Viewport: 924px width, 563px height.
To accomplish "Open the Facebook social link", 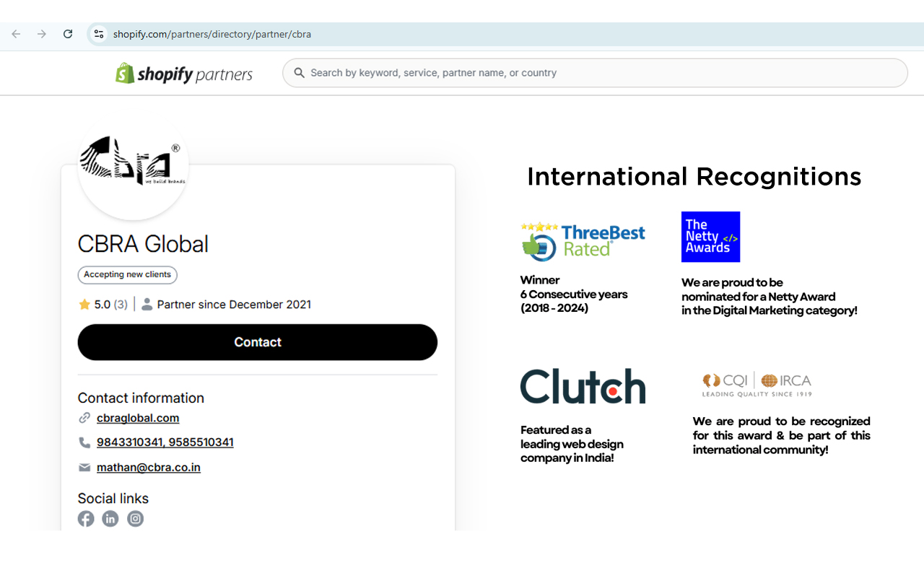I will 86,518.
